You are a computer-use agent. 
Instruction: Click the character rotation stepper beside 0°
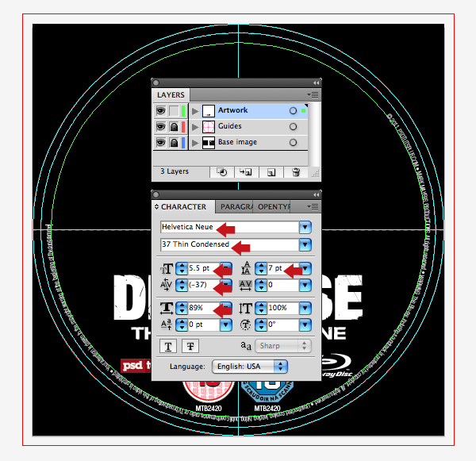261,325
